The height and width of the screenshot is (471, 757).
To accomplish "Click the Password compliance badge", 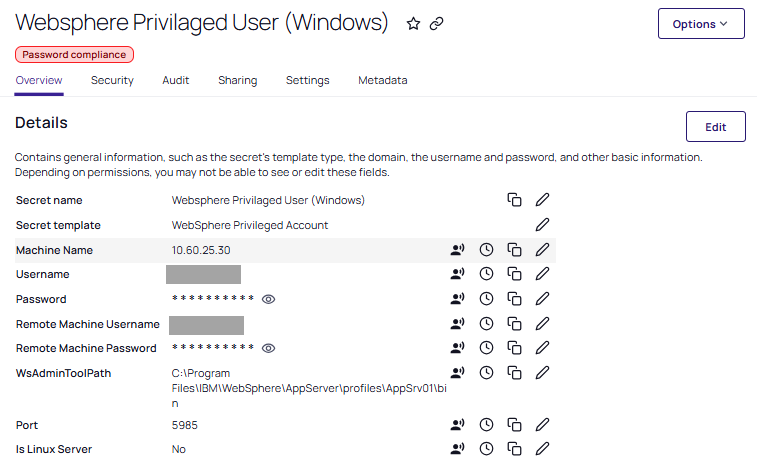I will 74,55.
